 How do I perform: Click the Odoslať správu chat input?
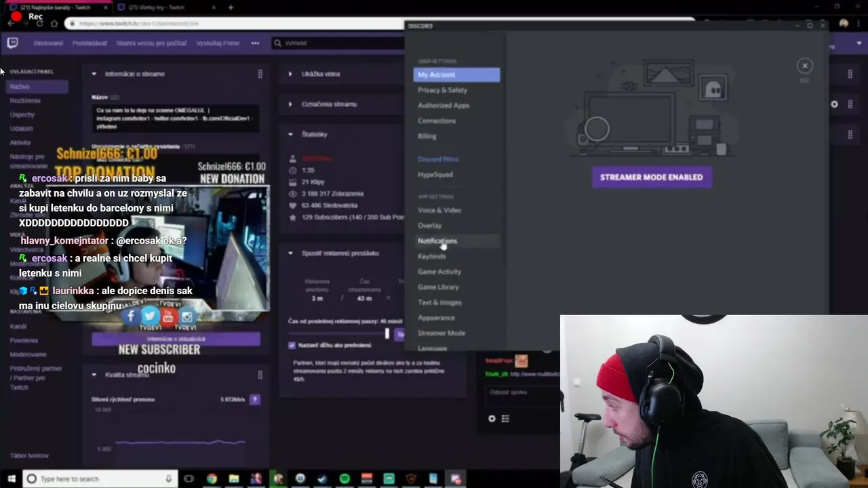[x=522, y=395]
